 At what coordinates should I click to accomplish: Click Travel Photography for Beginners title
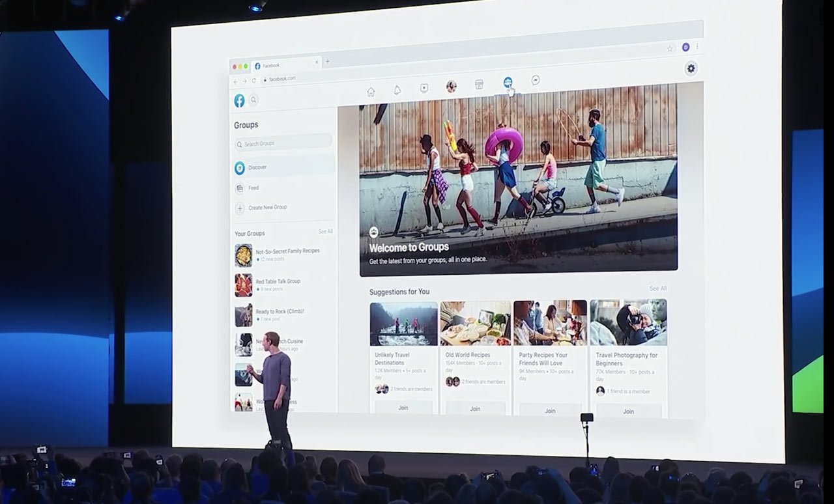pyautogui.click(x=627, y=359)
